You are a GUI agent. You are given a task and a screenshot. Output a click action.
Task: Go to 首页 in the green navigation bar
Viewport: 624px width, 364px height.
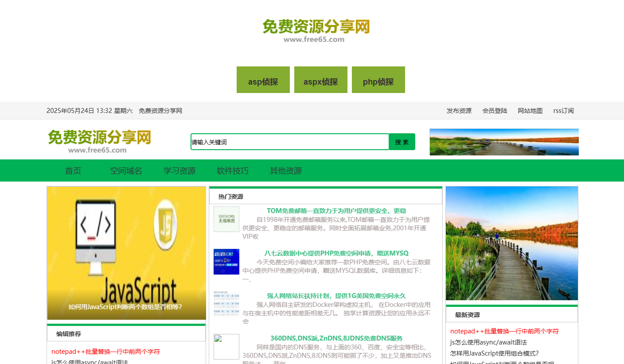click(x=73, y=171)
